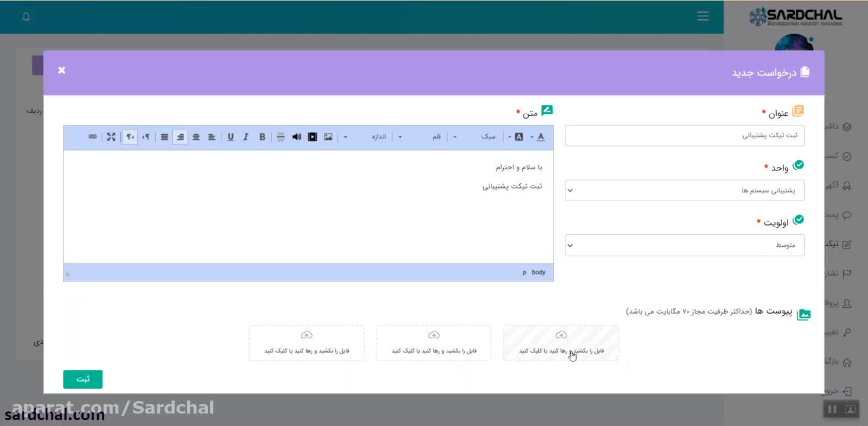This screenshot has width=868, height=426.
Task: Click the leftmost attachment upload box
Action: pyautogui.click(x=307, y=343)
